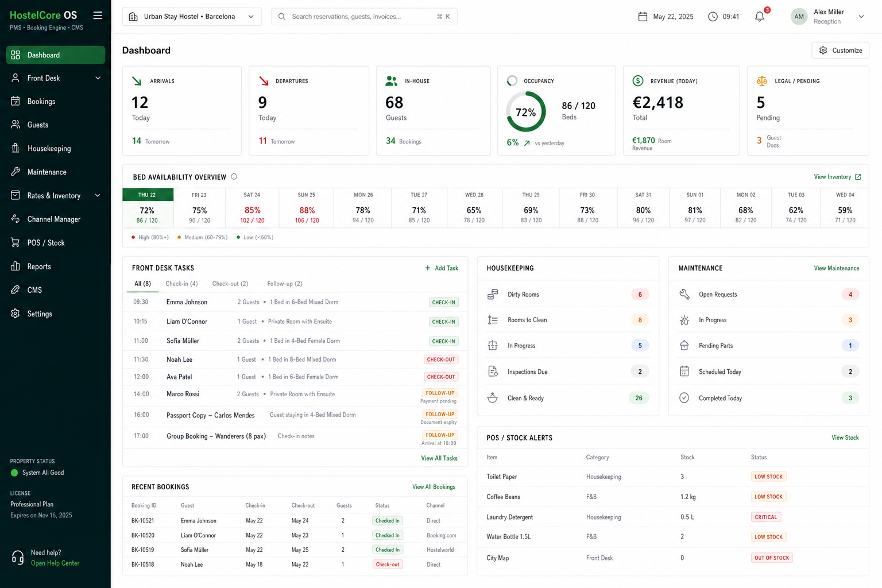Click the Scheduled Today calendar icon

point(684,372)
